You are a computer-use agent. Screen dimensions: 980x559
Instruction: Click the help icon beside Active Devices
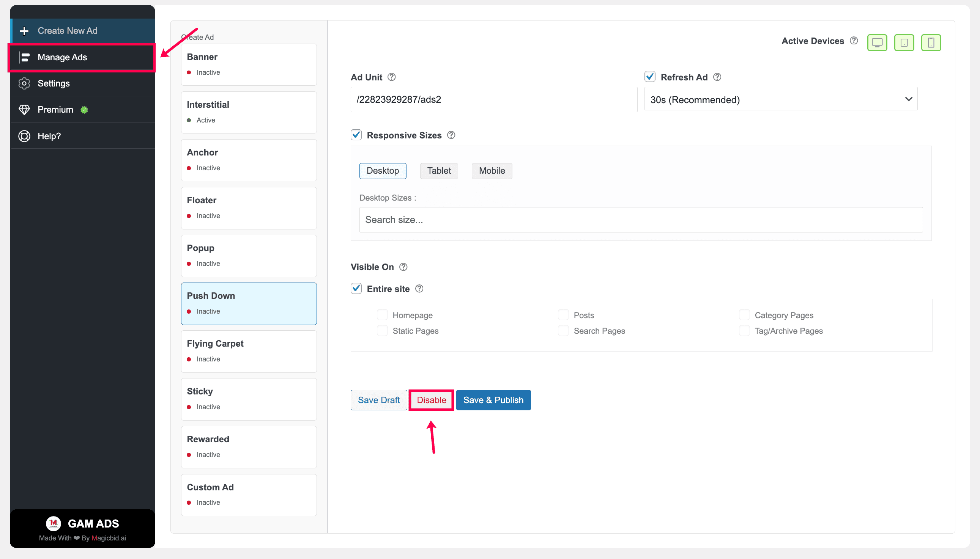pos(854,40)
